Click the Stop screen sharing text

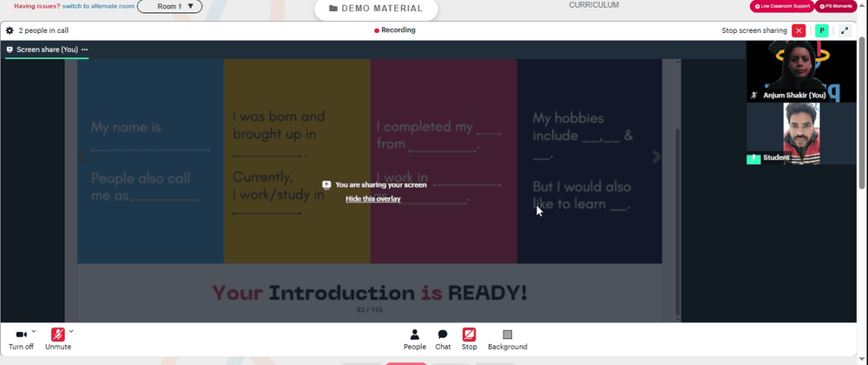coord(754,30)
